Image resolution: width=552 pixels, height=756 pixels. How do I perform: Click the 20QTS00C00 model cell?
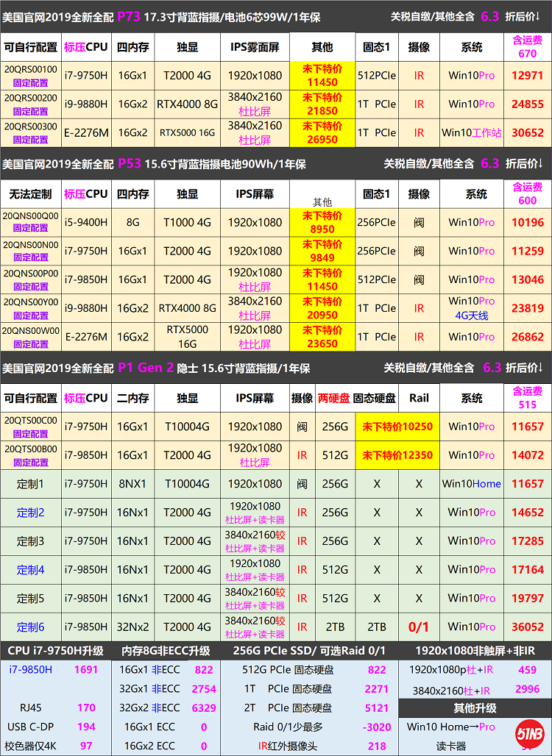31,427
